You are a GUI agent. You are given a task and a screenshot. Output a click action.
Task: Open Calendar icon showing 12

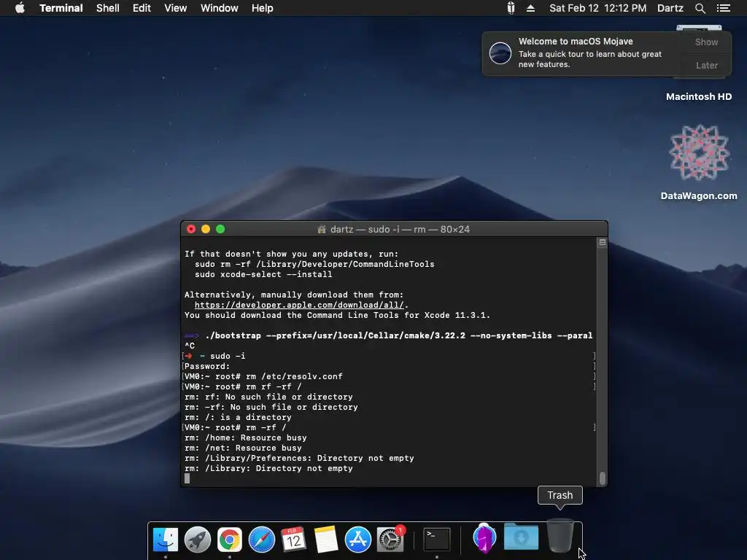click(293, 540)
